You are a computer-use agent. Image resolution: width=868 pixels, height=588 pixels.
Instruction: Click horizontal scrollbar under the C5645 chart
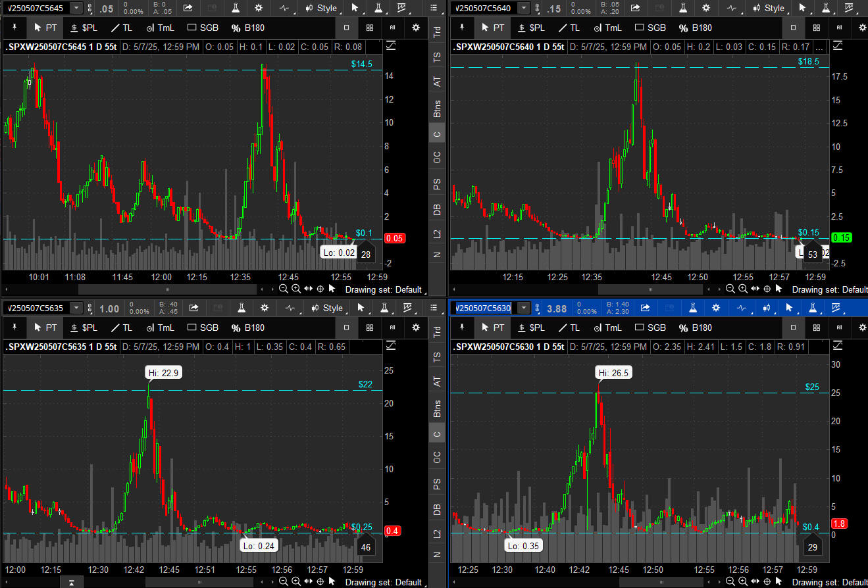tap(167, 289)
